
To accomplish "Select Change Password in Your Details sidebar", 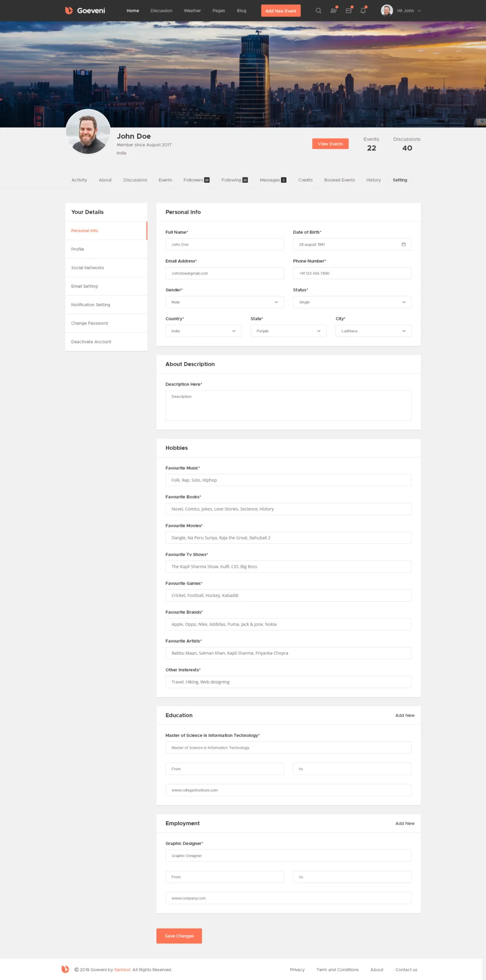I will tap(90, 323).
